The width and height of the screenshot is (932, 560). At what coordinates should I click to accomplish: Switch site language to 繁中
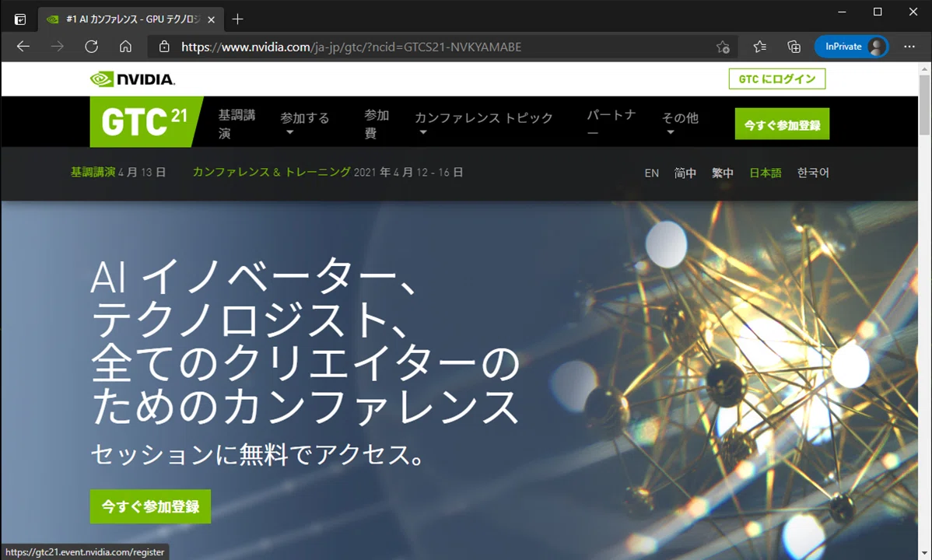coord(722,173)
